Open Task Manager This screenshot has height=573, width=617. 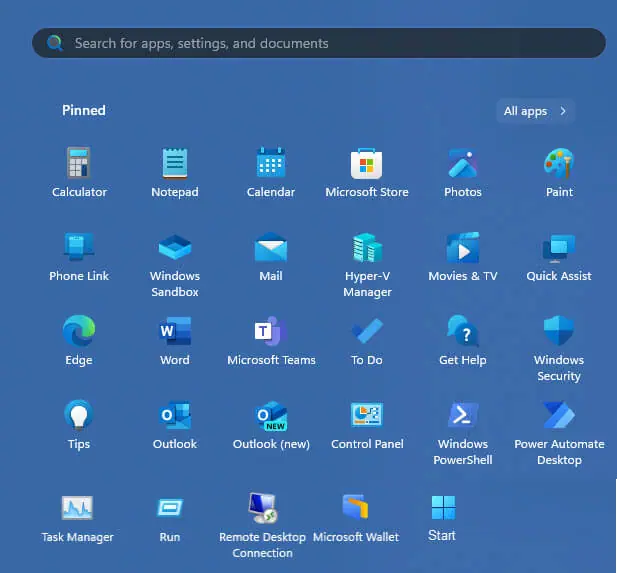point(77,518)
